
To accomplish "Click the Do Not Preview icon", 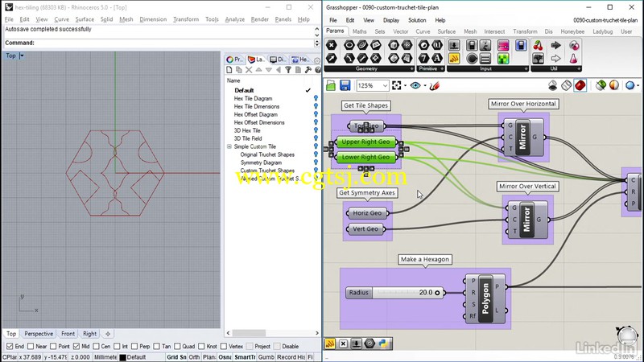I will click(x=553, y=85).
